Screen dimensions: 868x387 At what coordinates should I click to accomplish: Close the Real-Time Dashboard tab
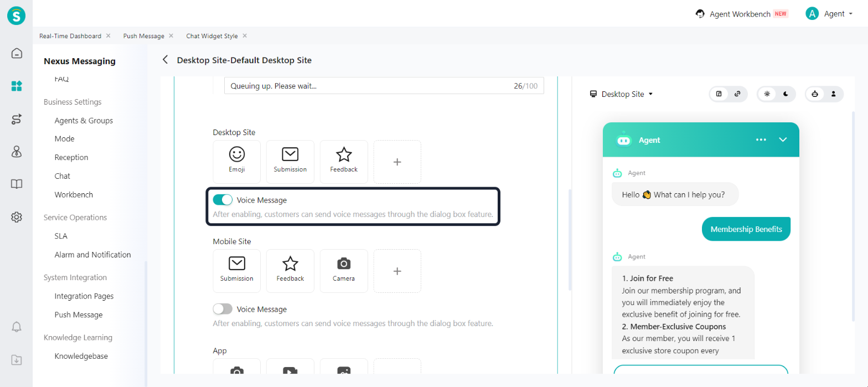(108, 35)
